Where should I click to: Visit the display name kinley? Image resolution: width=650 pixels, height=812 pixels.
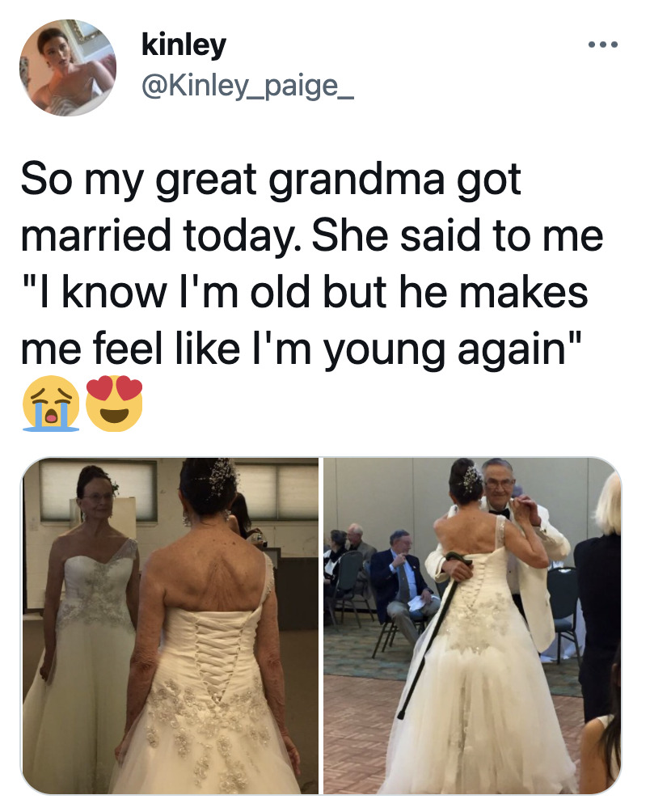184,45
